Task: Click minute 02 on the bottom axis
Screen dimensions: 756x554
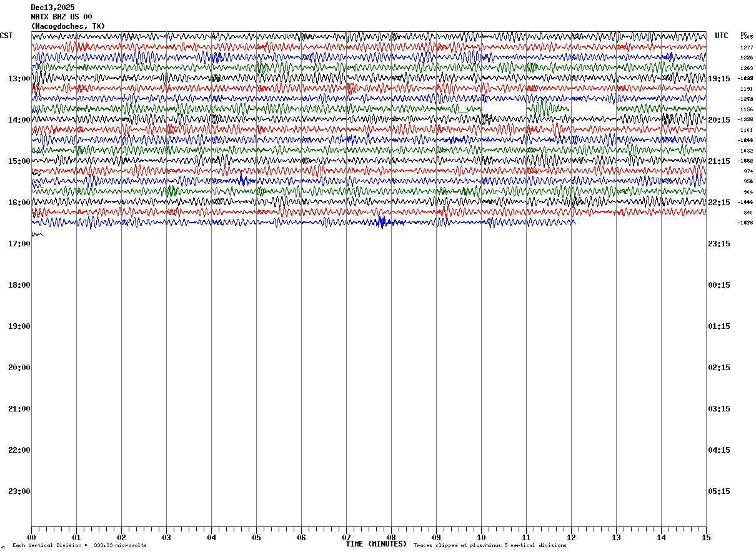Action: [x=121, y=537]
